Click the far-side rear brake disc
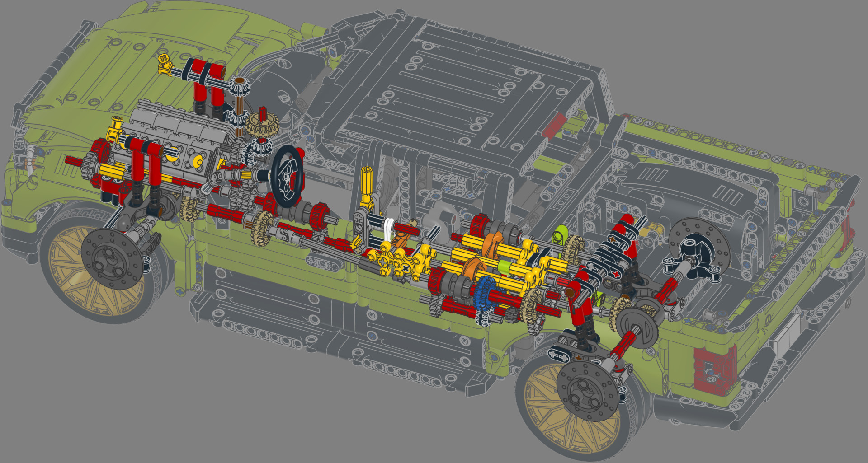Screen dimensions: 868x463 click(699, 249)
